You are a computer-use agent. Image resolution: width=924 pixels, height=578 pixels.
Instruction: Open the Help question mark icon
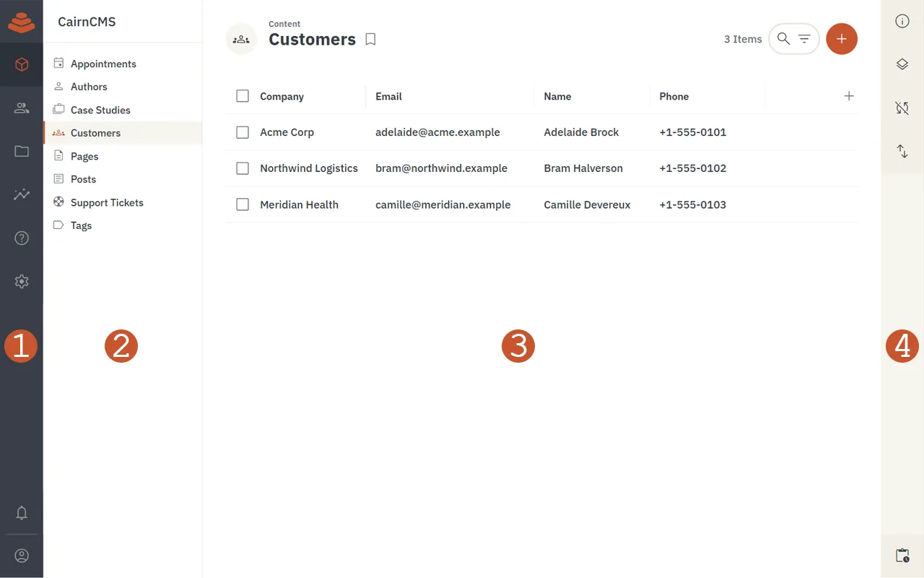[x=22, y=238]
